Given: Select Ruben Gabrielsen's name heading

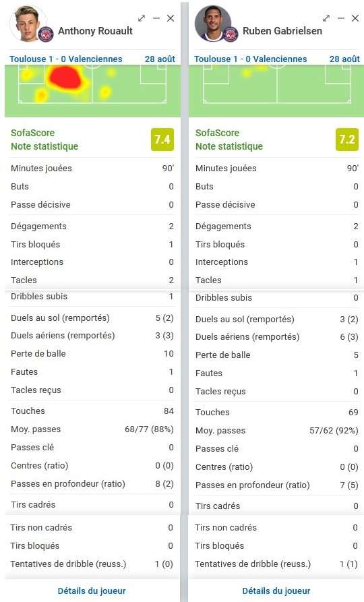Looking at the screenshot, I should pyautogui.click(x=282, y=31).
